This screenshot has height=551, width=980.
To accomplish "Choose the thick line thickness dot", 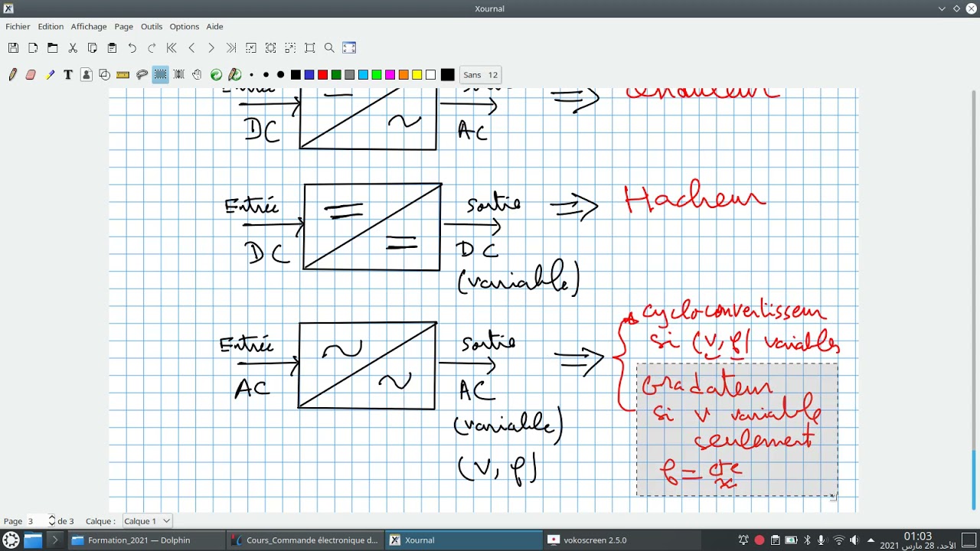I will 280,74.
